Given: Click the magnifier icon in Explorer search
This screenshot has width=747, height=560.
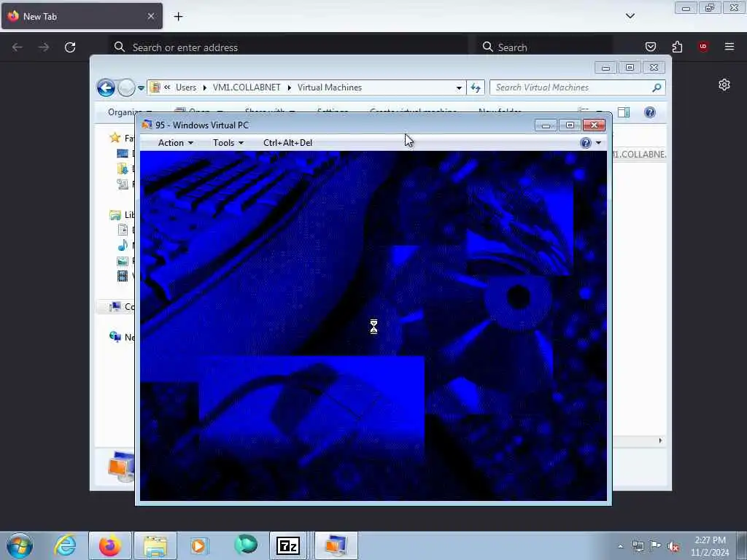Looking at the screenshot, I should point(657,87).
